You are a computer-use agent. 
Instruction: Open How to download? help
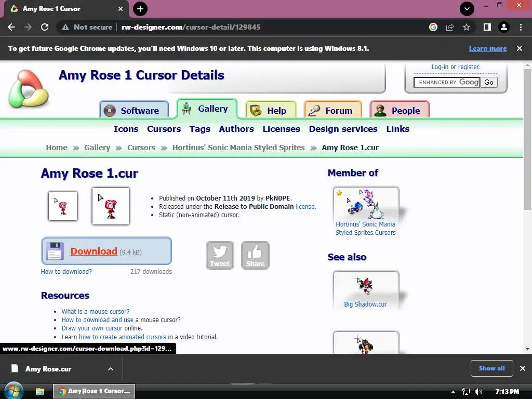pos(66,271)
